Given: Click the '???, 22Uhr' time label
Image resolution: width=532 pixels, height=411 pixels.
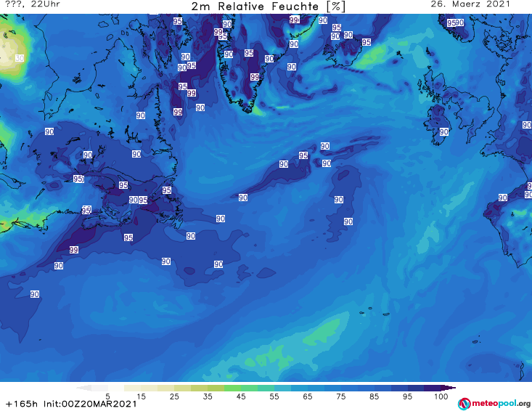Looking at the screenshot, I should click(33, 4).
